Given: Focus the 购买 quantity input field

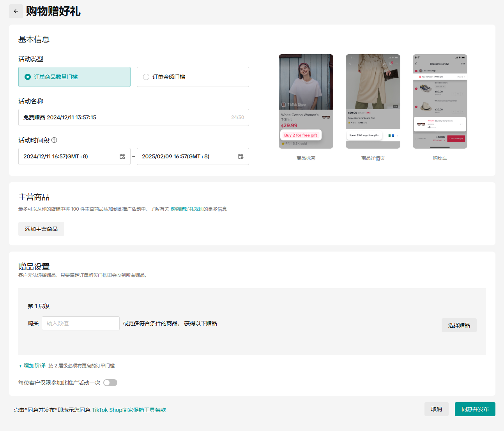Looking at the screenshot, I should coord(81,323).
